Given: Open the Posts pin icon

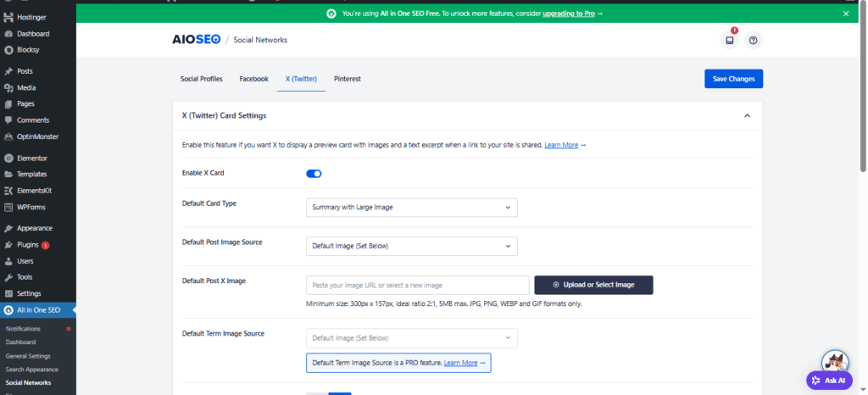Looking at the screenshot, I should pyautogui.click(x=8, y=71).
